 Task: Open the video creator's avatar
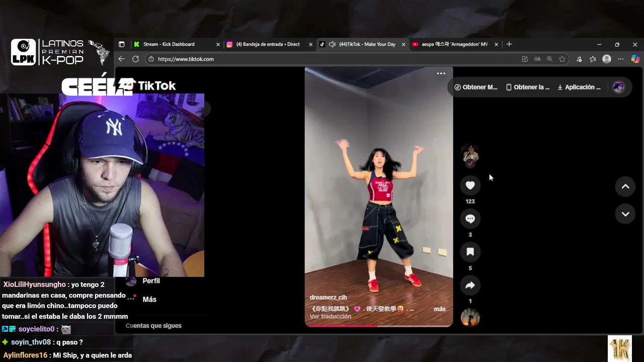click(x=470, y=153)
